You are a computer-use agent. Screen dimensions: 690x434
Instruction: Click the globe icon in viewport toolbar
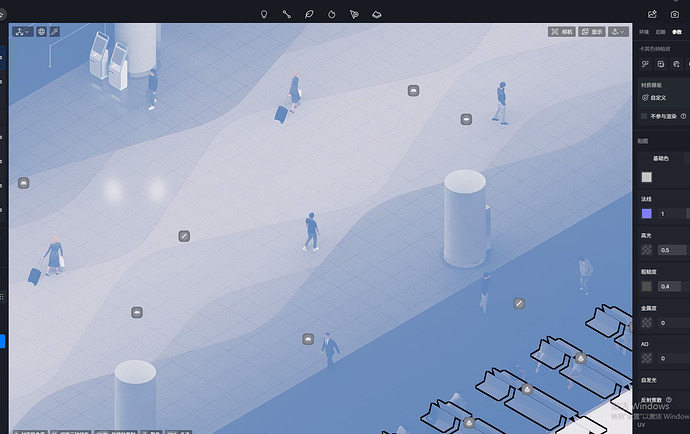[x=41, y=32]
